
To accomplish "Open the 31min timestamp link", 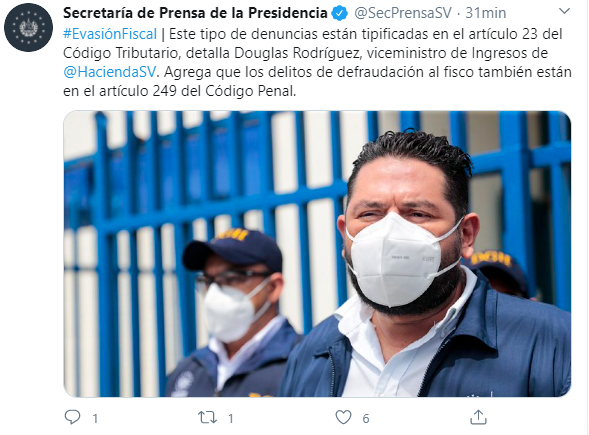I will pos(486,13).
